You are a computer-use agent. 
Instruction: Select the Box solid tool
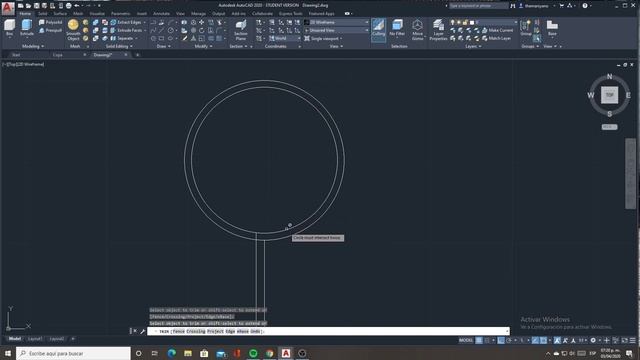tap(9, 27)
